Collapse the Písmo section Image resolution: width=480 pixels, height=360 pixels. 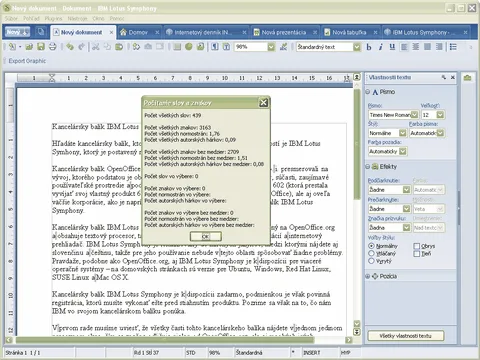point(368,92)
